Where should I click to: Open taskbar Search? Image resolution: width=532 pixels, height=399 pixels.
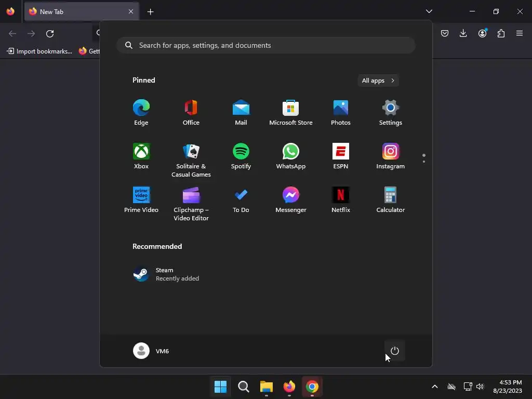tap(244, 387)
